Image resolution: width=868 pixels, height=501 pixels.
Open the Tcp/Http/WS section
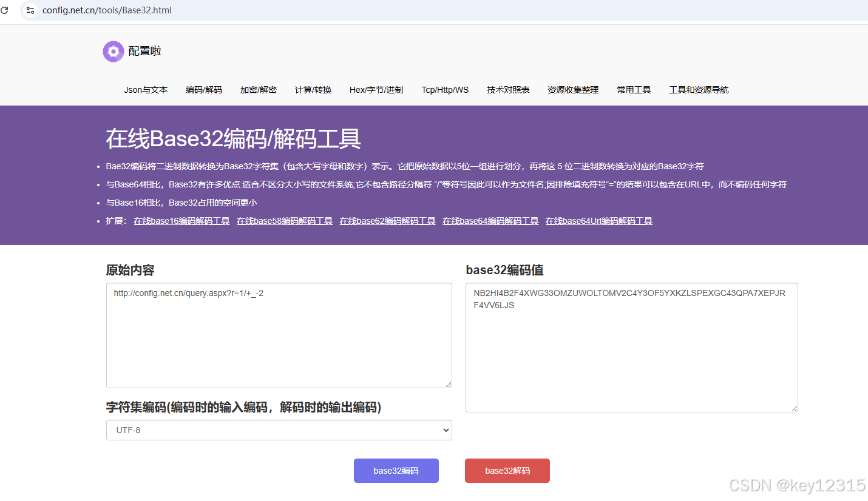445,89
